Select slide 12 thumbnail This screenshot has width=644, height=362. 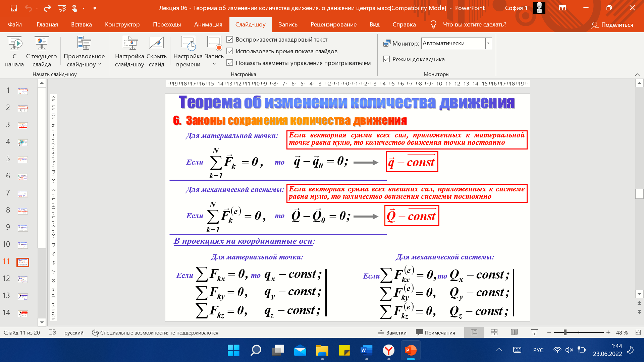pyautogui.click(x=23, y=279)
